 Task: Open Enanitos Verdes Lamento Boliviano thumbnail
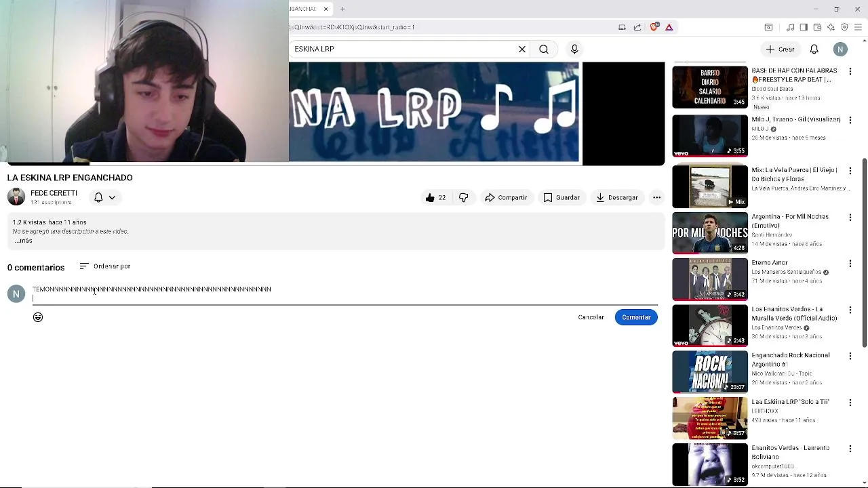pyautogui.click(x=710, y=464)
